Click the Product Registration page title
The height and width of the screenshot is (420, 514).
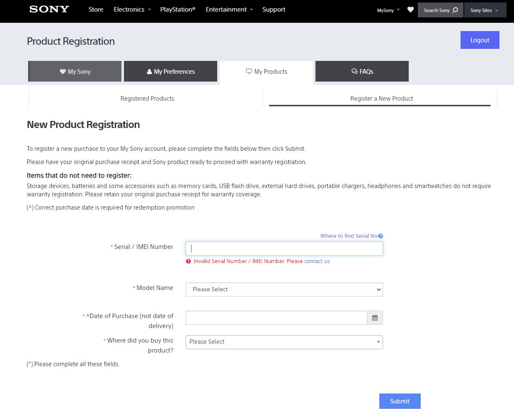(x=71, y=41)
